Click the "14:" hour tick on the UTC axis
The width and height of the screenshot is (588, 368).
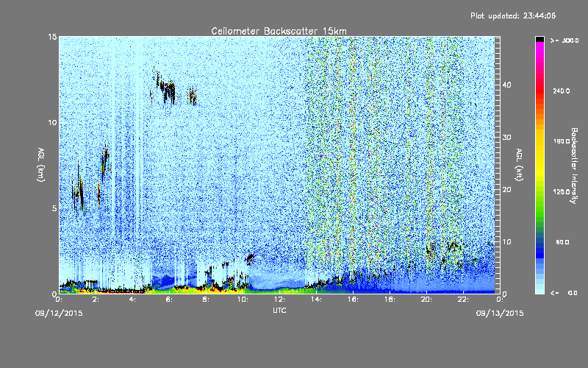click(316, 300)
